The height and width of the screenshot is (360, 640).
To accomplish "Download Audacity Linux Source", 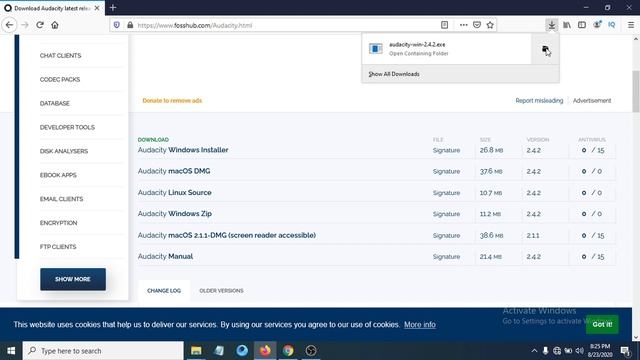I will pyautogui.click(x=174, y=192).
